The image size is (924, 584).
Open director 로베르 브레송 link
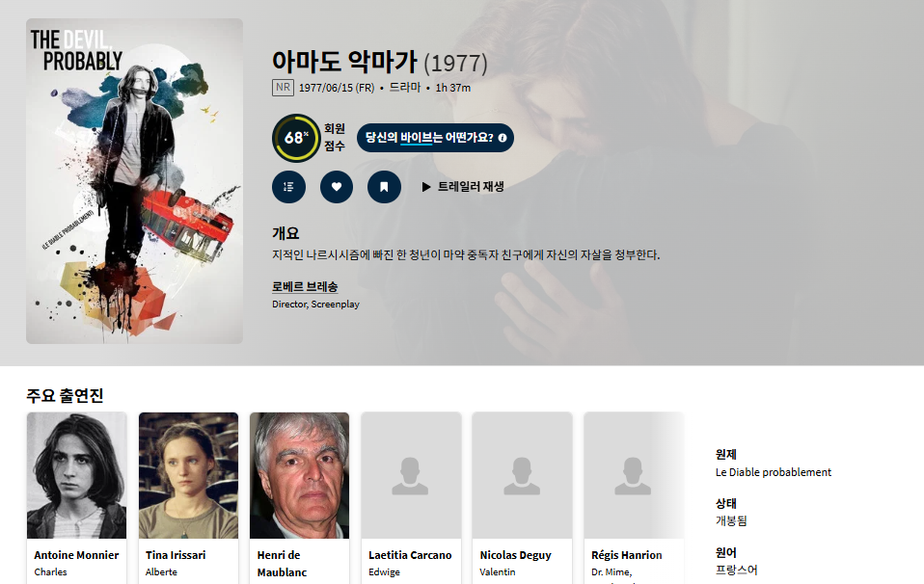[305, 287]
